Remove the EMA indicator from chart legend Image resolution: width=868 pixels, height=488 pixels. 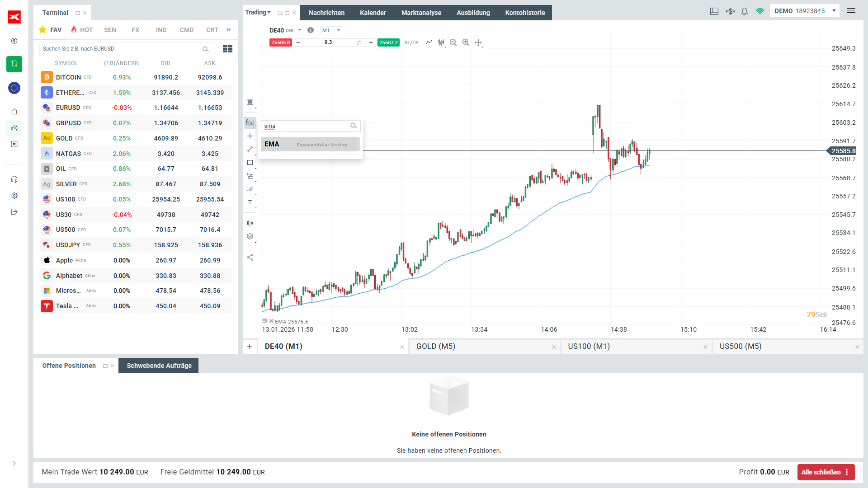(x=271, y=321)
